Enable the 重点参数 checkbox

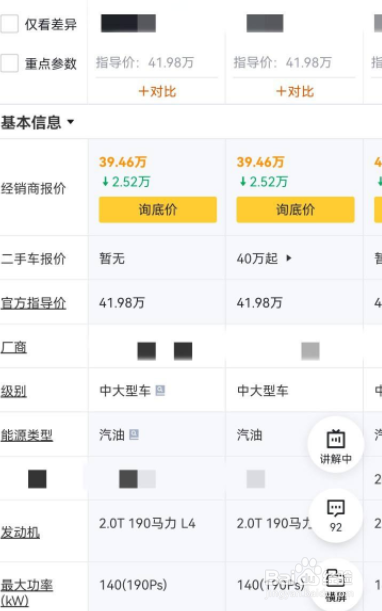[9, 63]
